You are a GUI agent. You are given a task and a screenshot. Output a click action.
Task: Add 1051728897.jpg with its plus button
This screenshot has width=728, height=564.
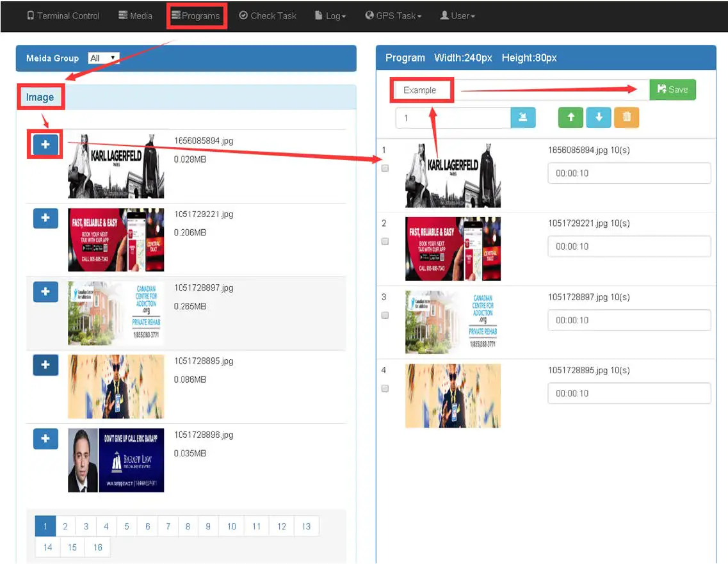45,291
